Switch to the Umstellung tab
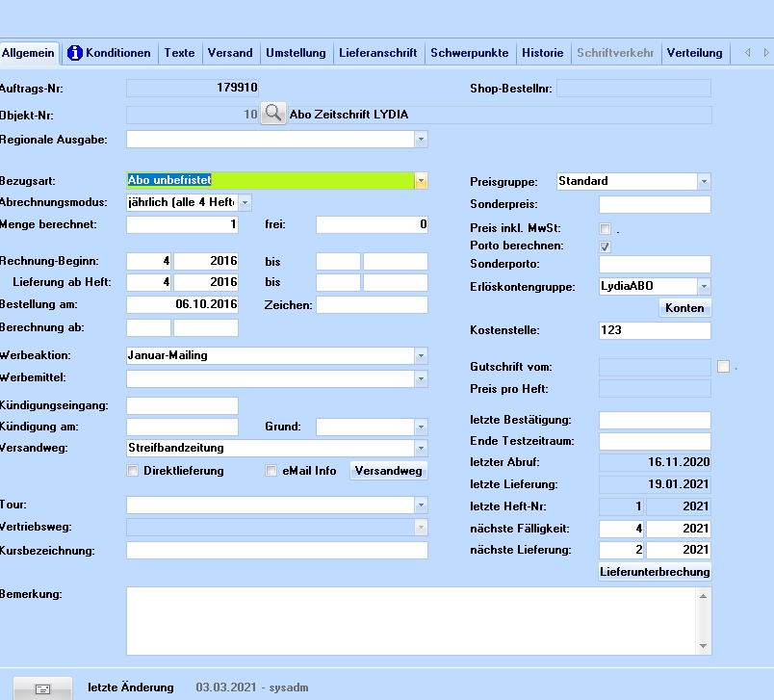 point(296,53)
